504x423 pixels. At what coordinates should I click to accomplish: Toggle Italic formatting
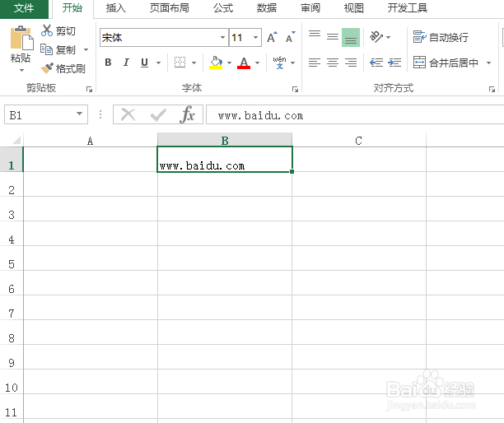[126, 63]
